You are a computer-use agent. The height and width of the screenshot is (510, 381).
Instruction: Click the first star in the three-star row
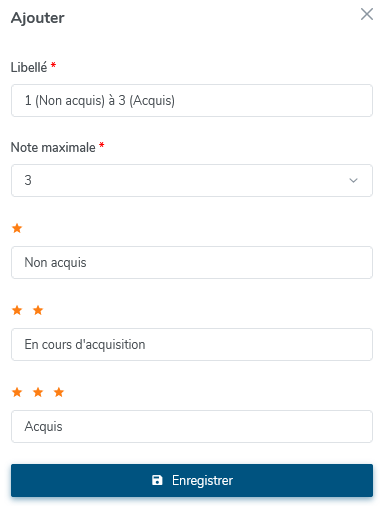[17, 392]
